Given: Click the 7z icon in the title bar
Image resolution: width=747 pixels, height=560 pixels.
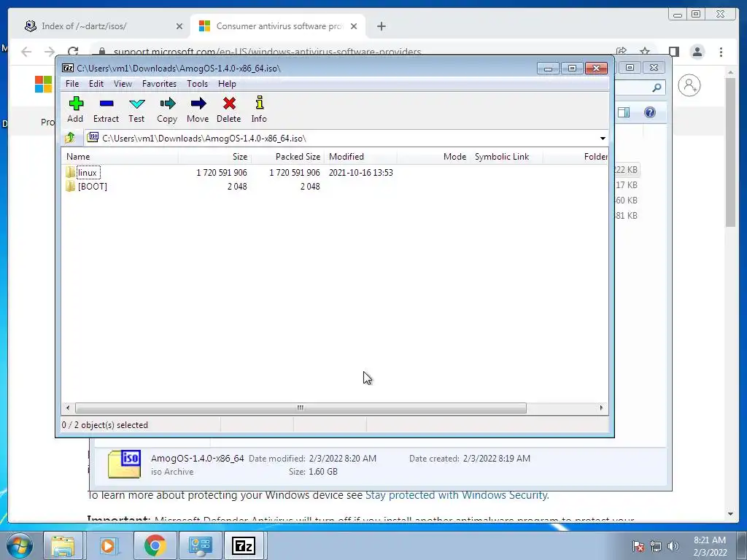Looking at the screenshot, I should [68, 68].
